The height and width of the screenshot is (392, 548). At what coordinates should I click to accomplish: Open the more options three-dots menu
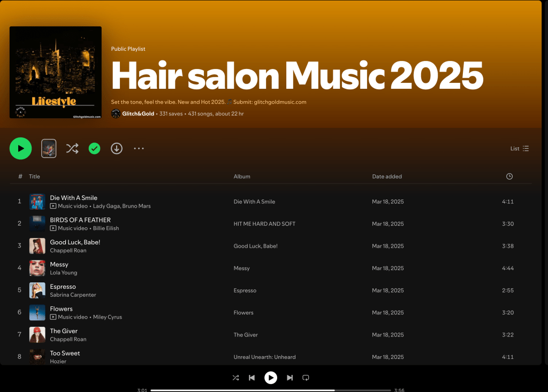[139, 149]
